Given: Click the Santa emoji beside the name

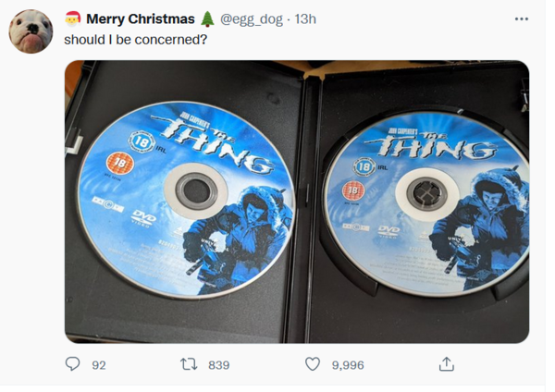Looking at the screenshot, I should [73, 19].
